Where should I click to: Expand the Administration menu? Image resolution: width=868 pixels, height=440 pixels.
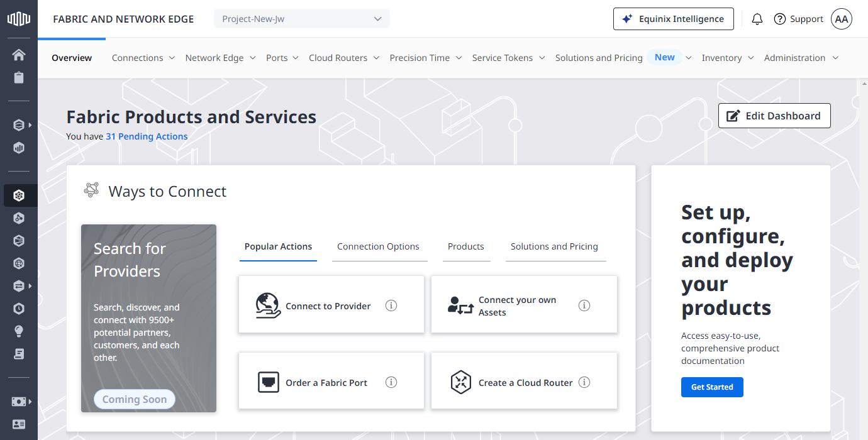pos(801,58)
